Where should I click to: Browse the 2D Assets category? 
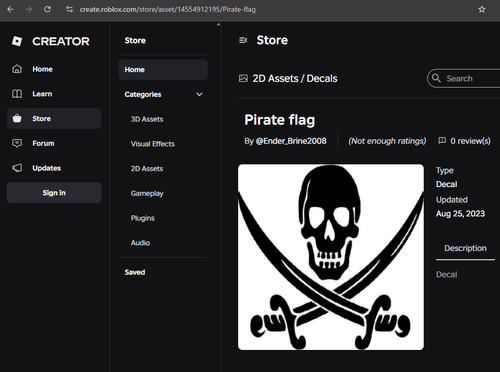pyautogui.click(x=147, y=168)
